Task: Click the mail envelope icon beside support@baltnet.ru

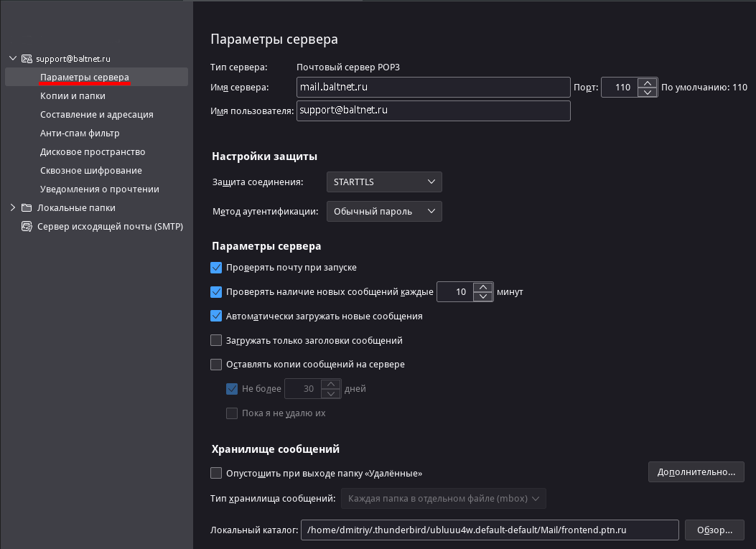Action: (x=27, y=59)
